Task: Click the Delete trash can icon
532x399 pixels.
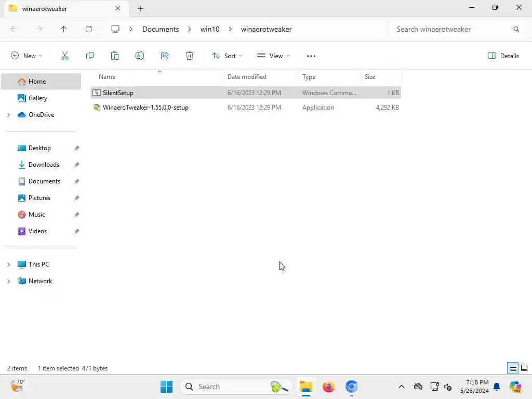Action: click(190, 56)
